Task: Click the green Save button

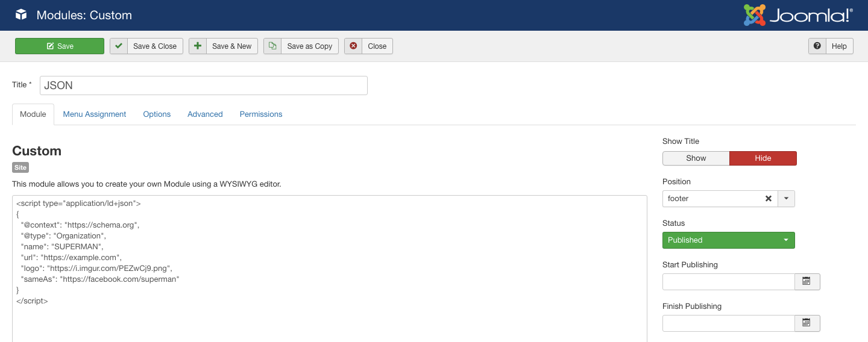Action: point(60,46)
